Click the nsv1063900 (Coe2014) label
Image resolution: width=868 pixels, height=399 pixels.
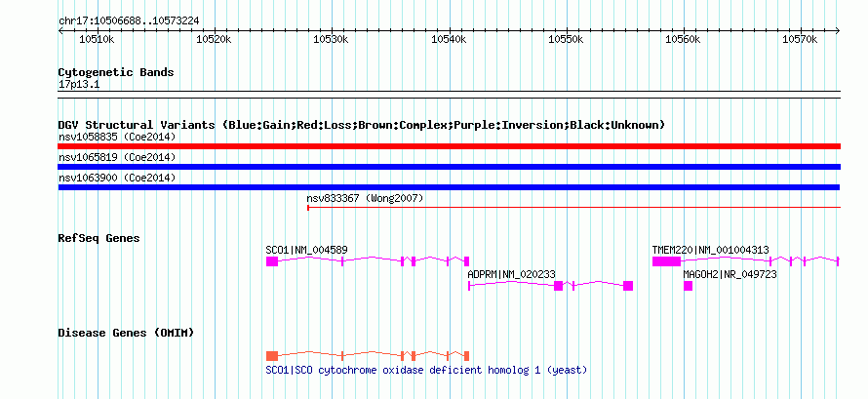click(117, 178)
